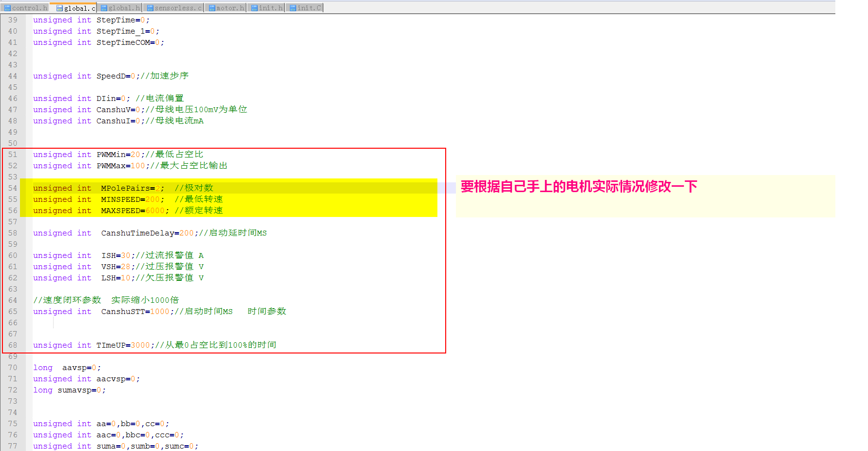
Task: Click the StepTime=0 declaration
Action: [x=92, y=20]
